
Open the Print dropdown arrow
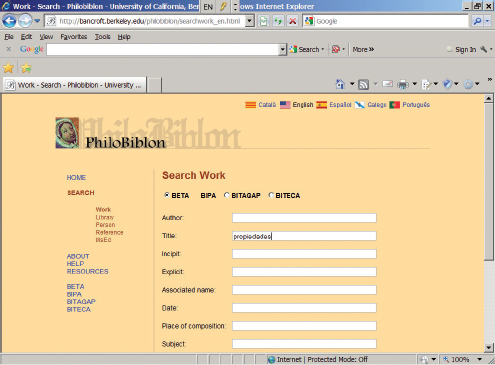click(x=414, y=84)
